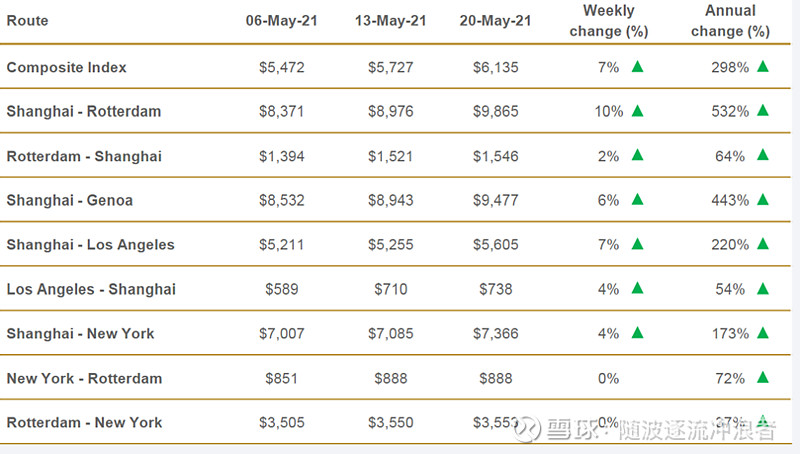
Task: Select the Shanghai - Los Angeles route row label
Action: point(90,245)
